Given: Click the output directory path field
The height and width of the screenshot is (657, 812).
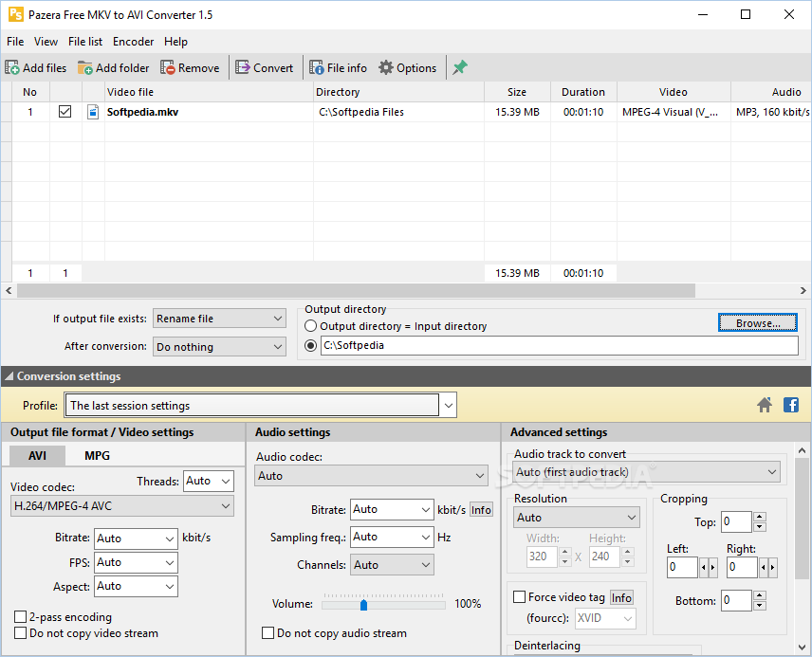Looking at the screenshot, I should pyautogui.click(x=560, y=345).
